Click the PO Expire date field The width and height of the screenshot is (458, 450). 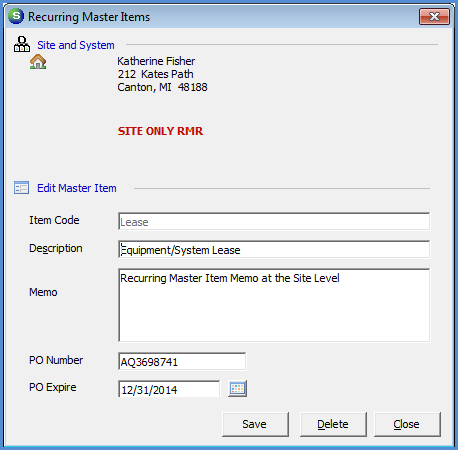point(169,389)
